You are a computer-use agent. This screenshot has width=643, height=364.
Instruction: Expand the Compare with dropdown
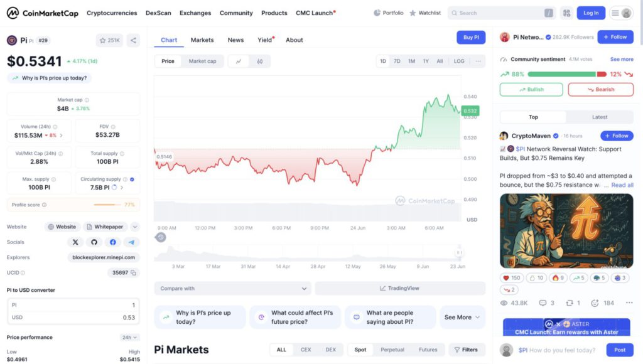(x=232, y=289)
